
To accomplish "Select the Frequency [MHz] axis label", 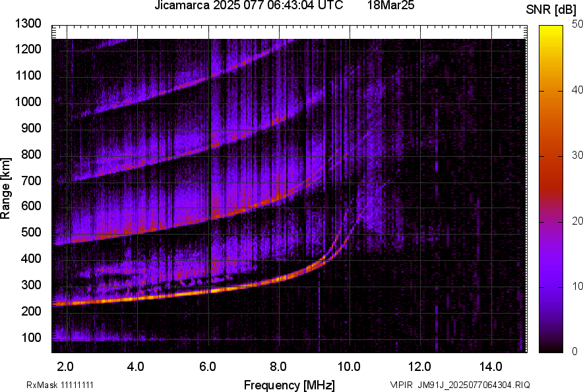I will (x=289, y=384).
